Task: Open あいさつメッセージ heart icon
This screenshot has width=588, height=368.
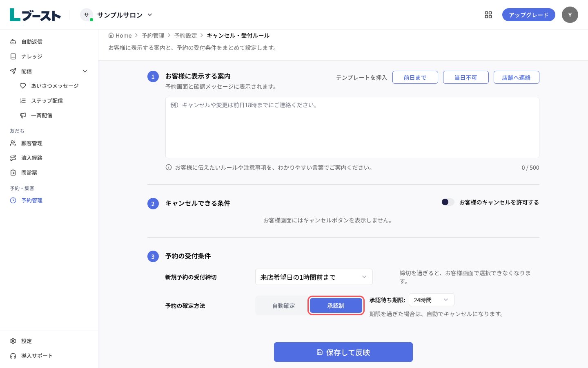Action: point(23,86)
